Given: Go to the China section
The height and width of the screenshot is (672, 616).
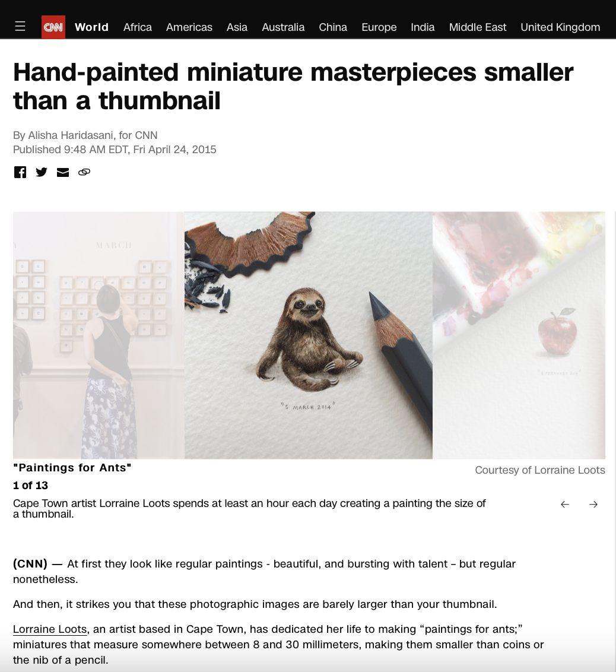Looking at the screenshot, I should 333,27.
